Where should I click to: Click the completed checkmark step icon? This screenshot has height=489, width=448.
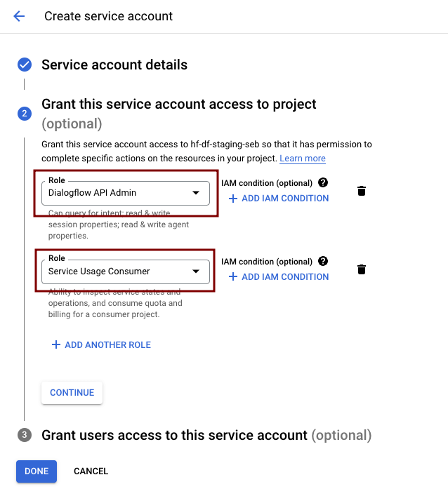coord(25,65)
